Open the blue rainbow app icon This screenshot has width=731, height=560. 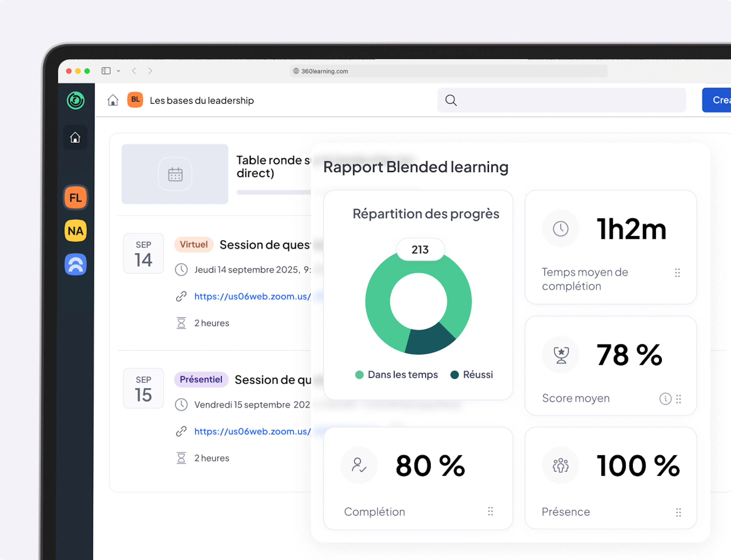point(76,264)
